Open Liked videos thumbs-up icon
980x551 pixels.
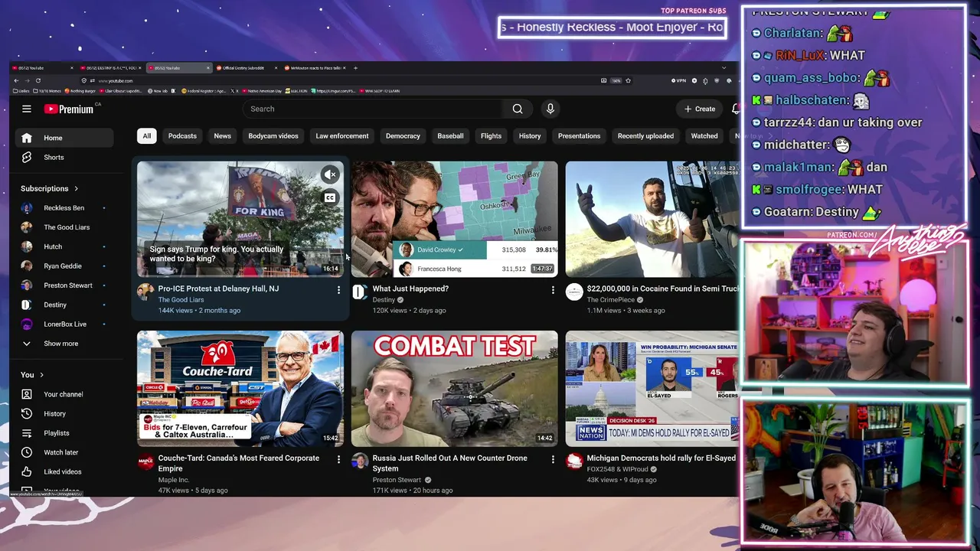[27, 471]
